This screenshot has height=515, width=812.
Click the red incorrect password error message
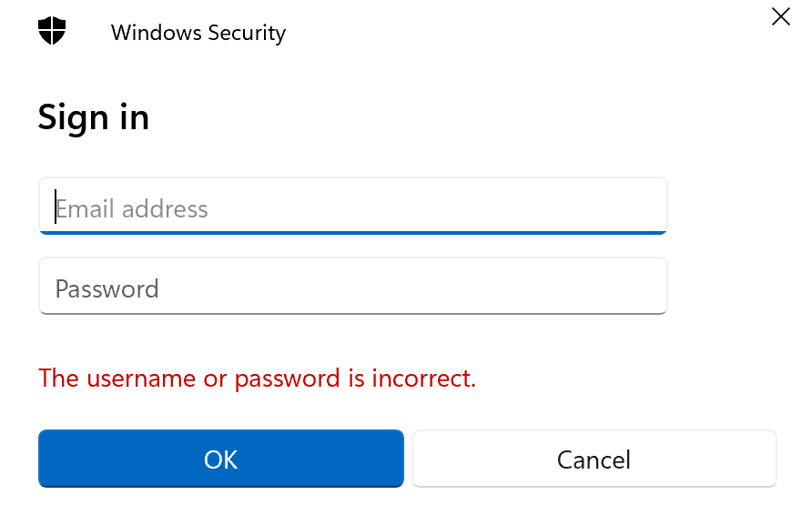click(257, 378)
